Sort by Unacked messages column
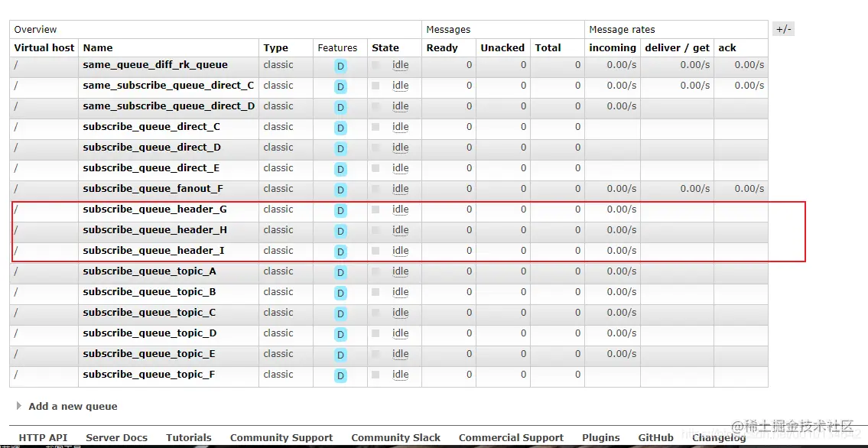The height and width of the screenshot is (448, 868). 502,47
